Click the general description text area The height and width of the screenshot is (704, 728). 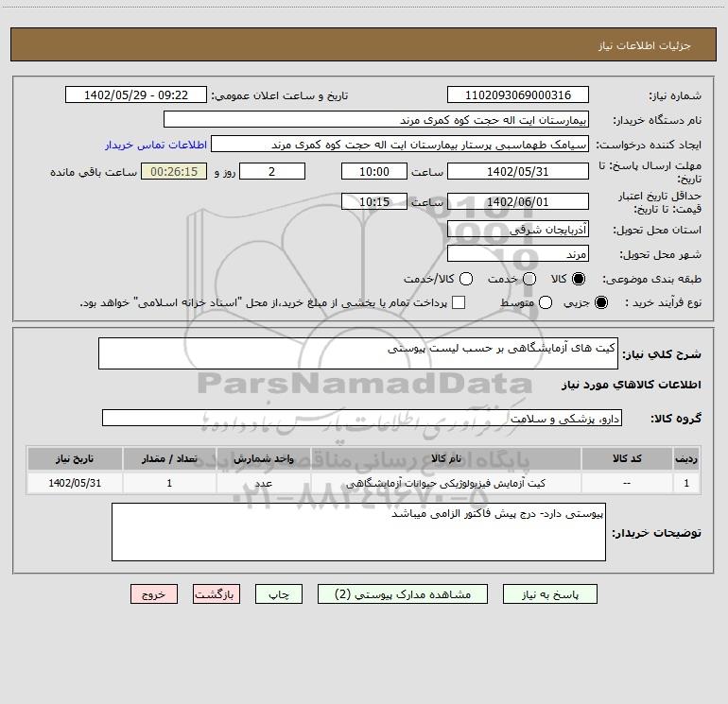358,353
